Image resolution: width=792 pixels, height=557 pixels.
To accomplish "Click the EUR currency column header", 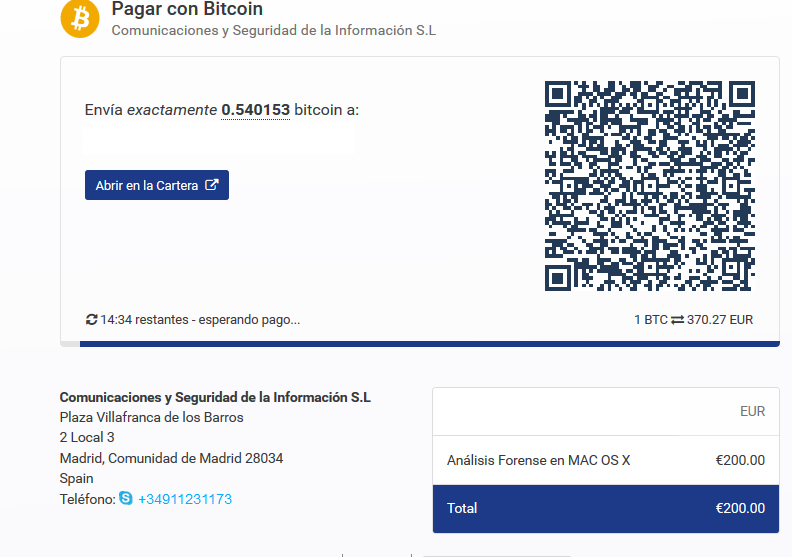I will pos(752,412).
